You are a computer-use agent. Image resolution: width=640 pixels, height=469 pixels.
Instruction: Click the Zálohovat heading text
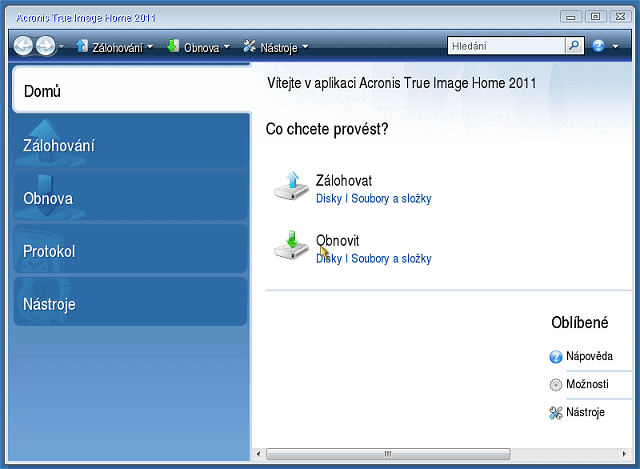[344, 181]
